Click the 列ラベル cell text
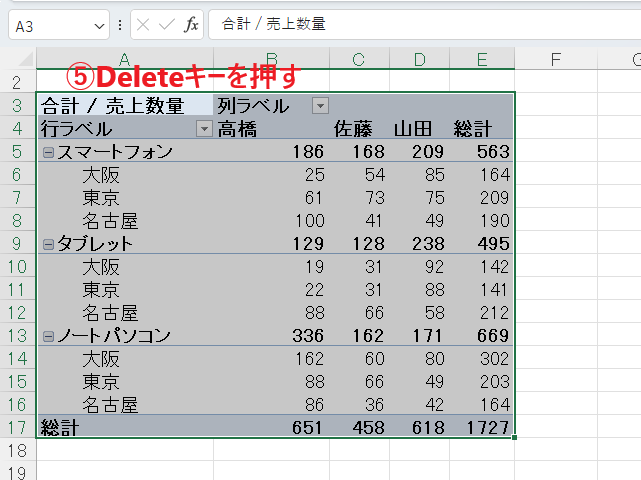This screenshot has width=641, height=480. pyautogui.click(x=253, y=106)
